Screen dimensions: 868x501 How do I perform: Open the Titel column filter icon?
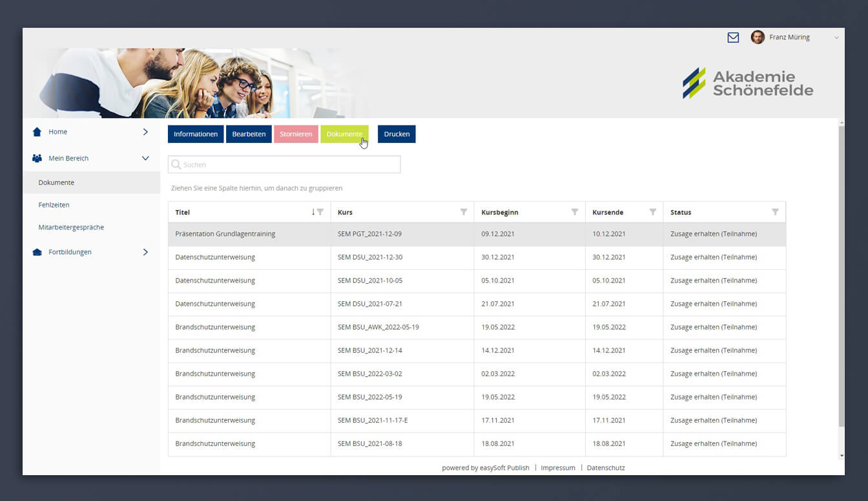coord(320,212)
